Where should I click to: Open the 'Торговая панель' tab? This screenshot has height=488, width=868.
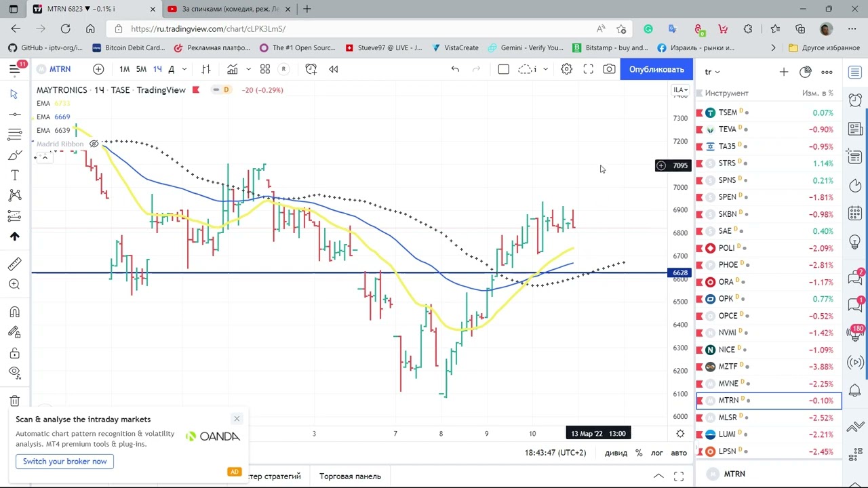point(350,476)
